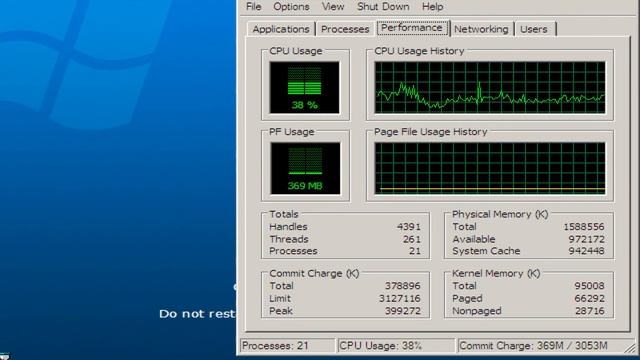Open the View menu
Image resolution: width=640 pixels, height=360 pixels.
(x=333, y=7)
